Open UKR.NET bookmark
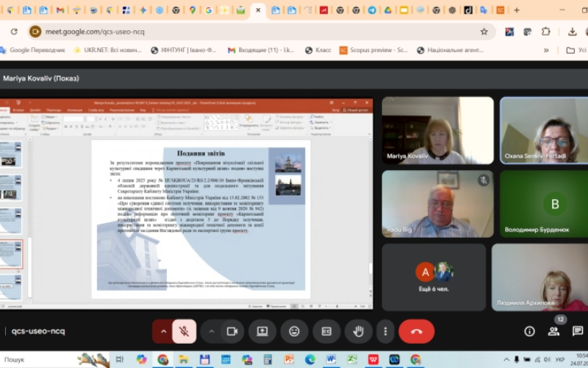Viewport: 588px width, 368px height. [107, 50]
